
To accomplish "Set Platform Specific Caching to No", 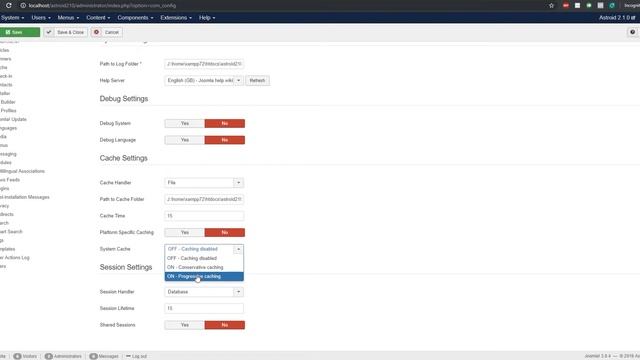I will pos(224,232).
